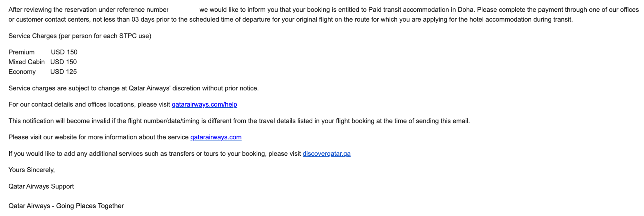
Task: Click the Mixed Cabin USD 150 line
Action: [x=43, y=62]
